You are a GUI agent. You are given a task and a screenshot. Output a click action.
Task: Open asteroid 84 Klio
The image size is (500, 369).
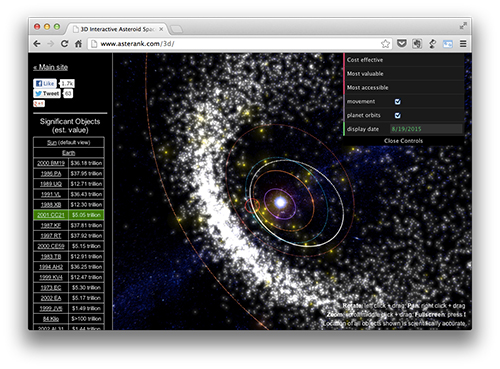tap(51, 319)
